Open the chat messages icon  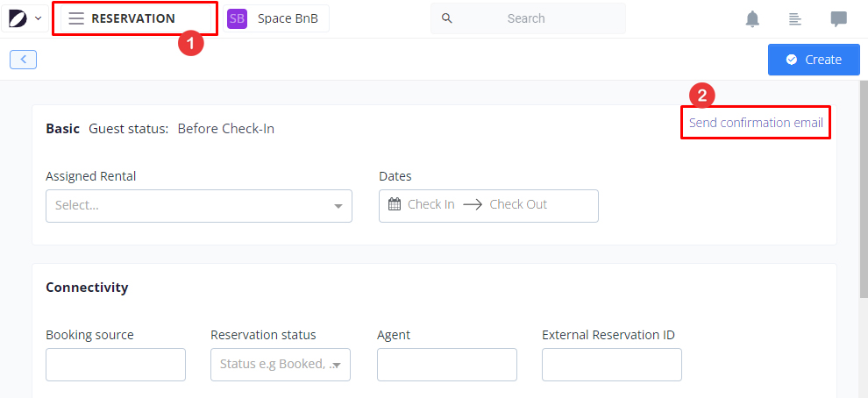pos(839,18)
